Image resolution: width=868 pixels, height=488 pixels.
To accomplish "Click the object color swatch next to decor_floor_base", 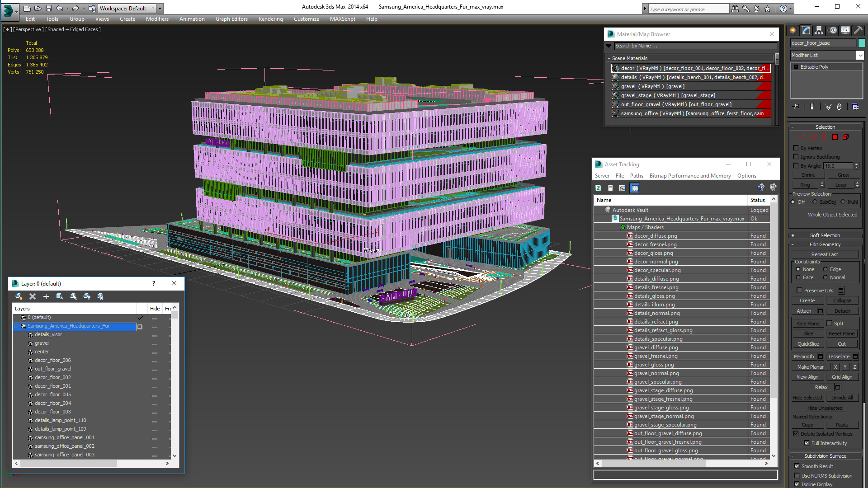I will [862, 43].
